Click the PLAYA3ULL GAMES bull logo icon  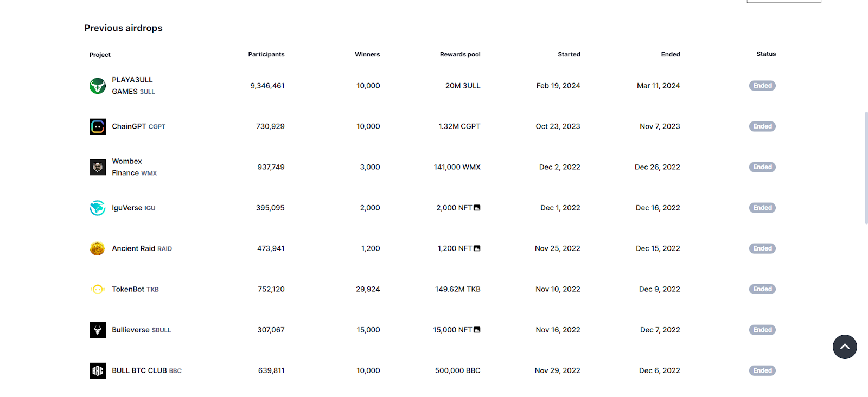[x=98, y=86]
